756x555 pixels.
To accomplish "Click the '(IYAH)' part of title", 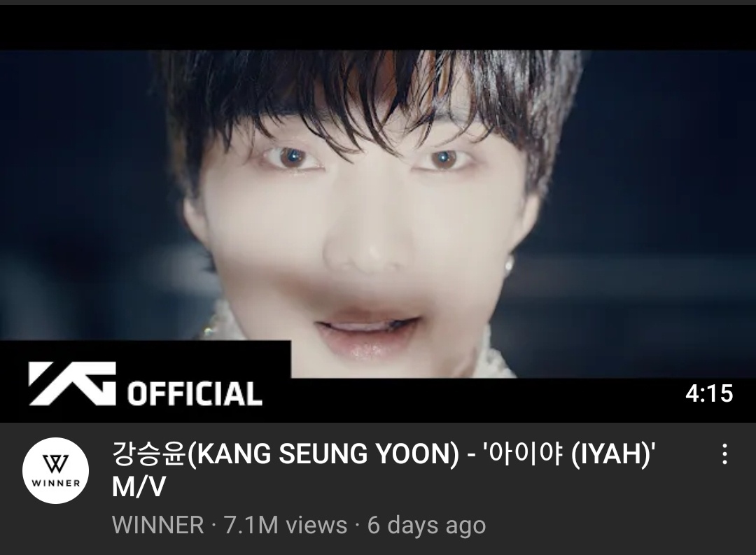I will [x=610, y=454].
